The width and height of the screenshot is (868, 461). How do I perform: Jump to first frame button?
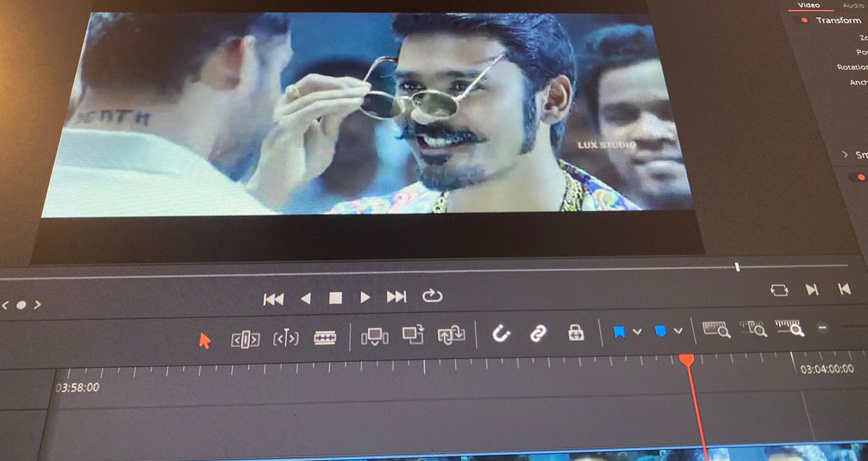273,298
